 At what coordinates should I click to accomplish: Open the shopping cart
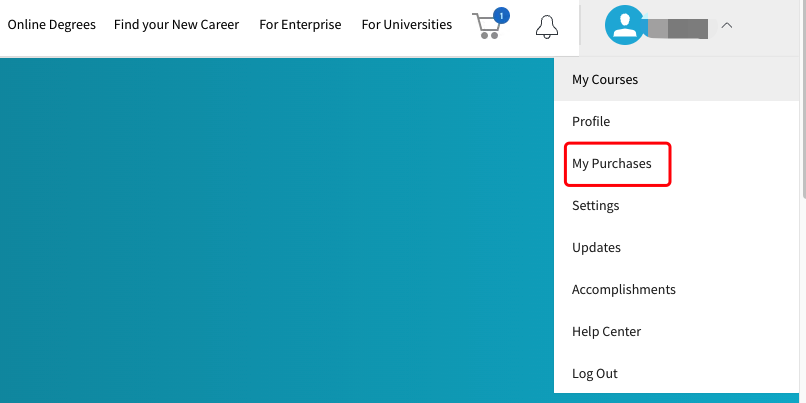click(x=486, y=26)
